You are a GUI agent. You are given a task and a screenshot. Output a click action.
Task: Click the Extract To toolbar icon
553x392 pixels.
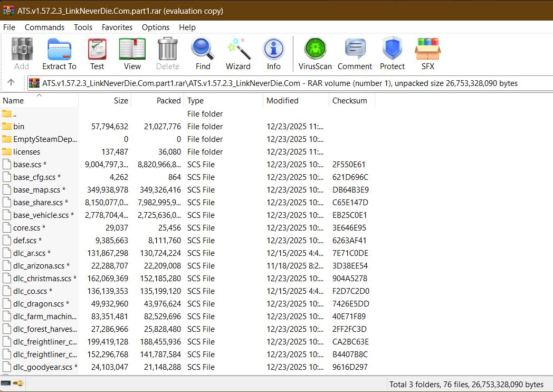coord(59,54)
